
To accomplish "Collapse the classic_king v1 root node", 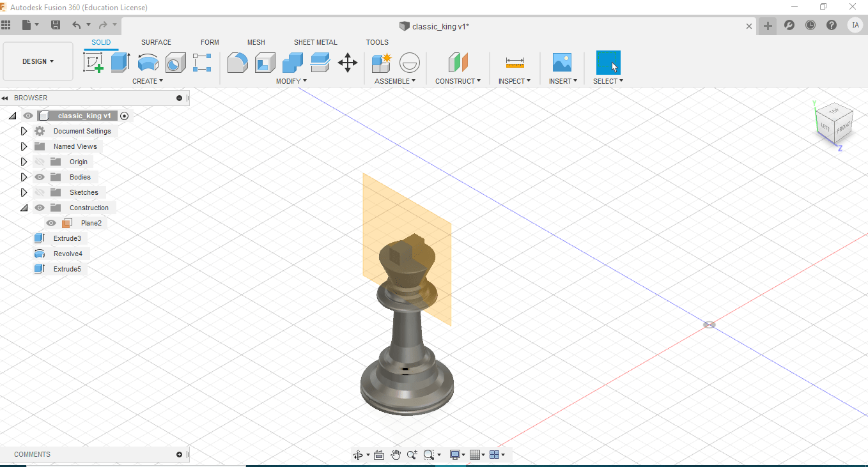I will tap(13, 116).
